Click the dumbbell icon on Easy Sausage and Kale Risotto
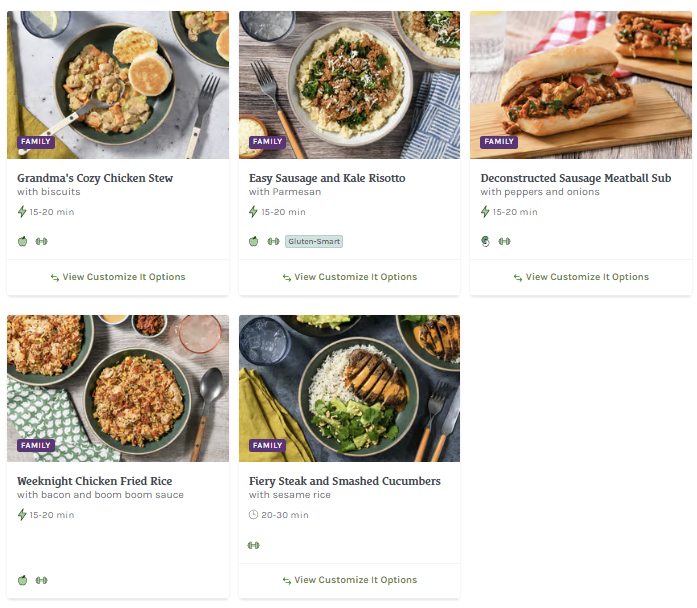Screen dimensions: 697x608 coord(273,241)
